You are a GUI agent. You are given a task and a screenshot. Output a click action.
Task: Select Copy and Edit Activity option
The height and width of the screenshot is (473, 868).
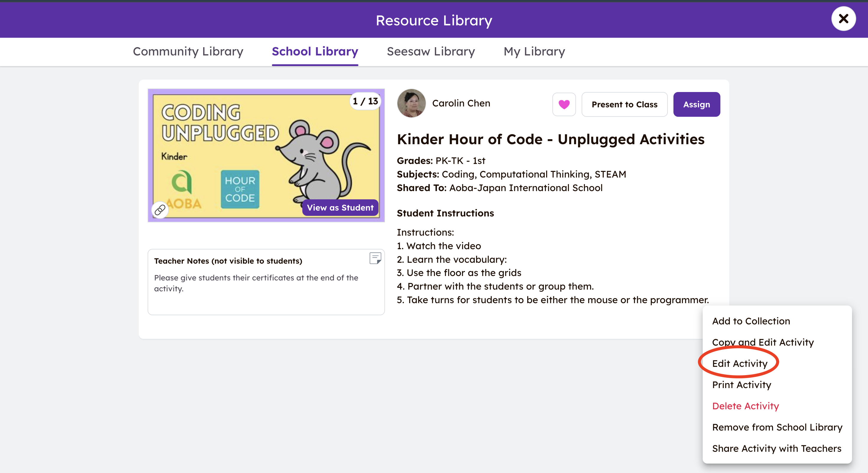coord(763,342)
